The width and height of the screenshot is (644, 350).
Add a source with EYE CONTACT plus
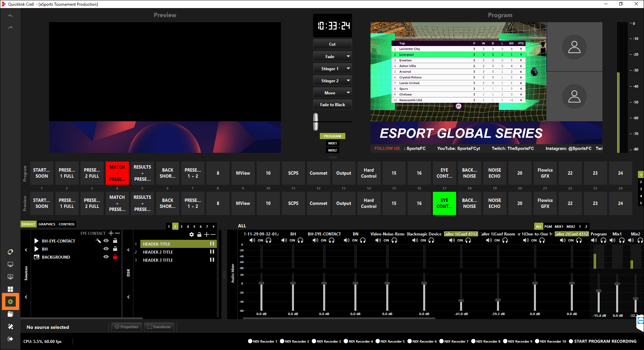tap(111, 233)
